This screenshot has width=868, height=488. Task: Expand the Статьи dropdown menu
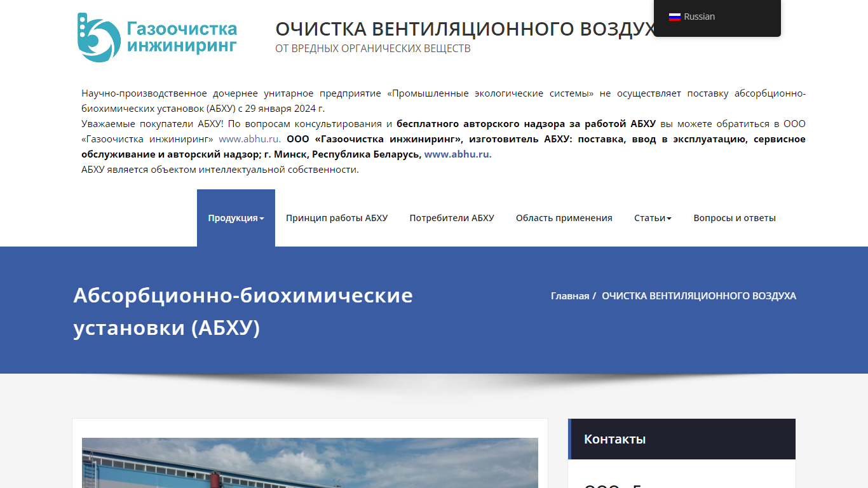click(x=653, y=218)
